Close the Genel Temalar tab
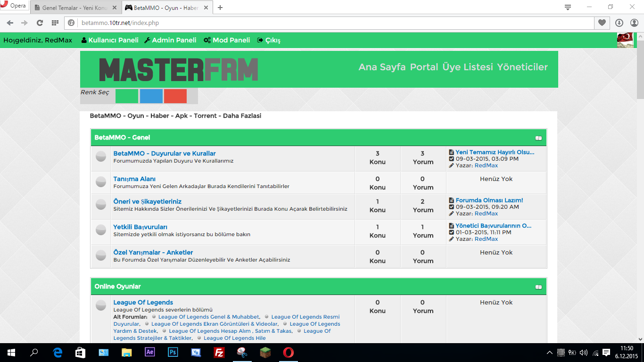Screen dimensions: 644x362 click(114, 8)
